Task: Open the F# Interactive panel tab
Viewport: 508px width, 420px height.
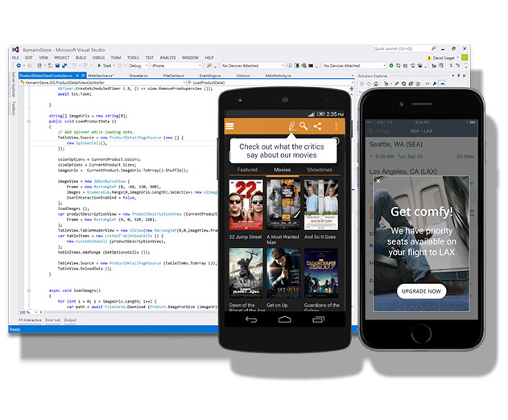Action: coord(30,320)
